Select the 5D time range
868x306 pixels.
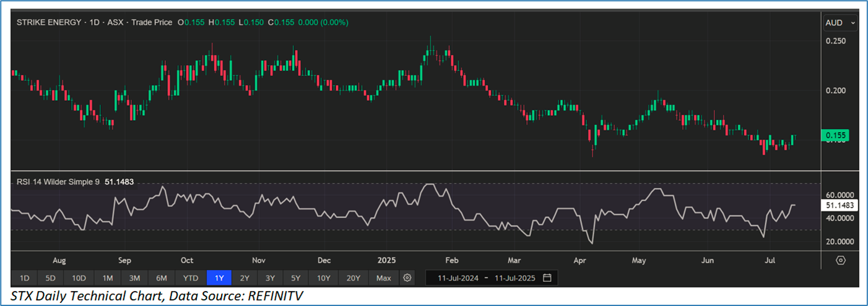pyautogui.click(x=51, y=278)
